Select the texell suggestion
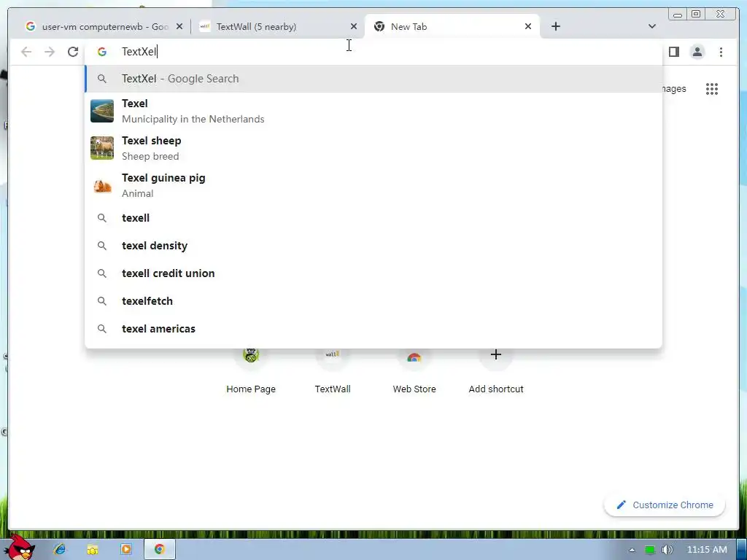This screenshot has width=747, height=560. coord(373,218)
